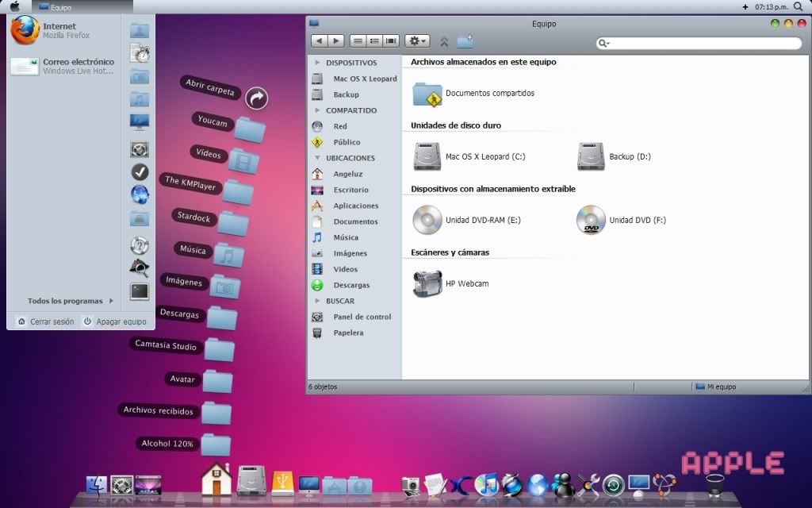Open the terminal icon in start menu
This screenshot has height=508, width=812.
point(140,291)
